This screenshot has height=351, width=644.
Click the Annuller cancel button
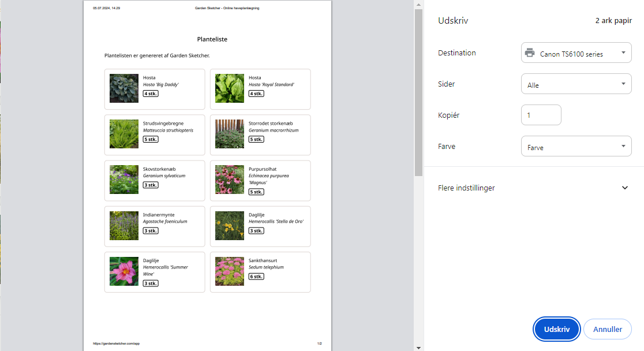pos(608,329)
